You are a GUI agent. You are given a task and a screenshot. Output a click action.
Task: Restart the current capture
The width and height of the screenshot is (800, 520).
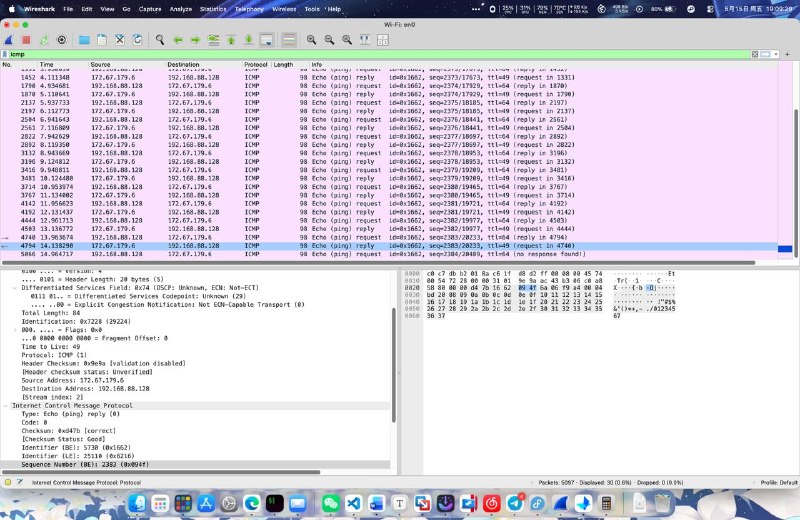pos(44,40)
